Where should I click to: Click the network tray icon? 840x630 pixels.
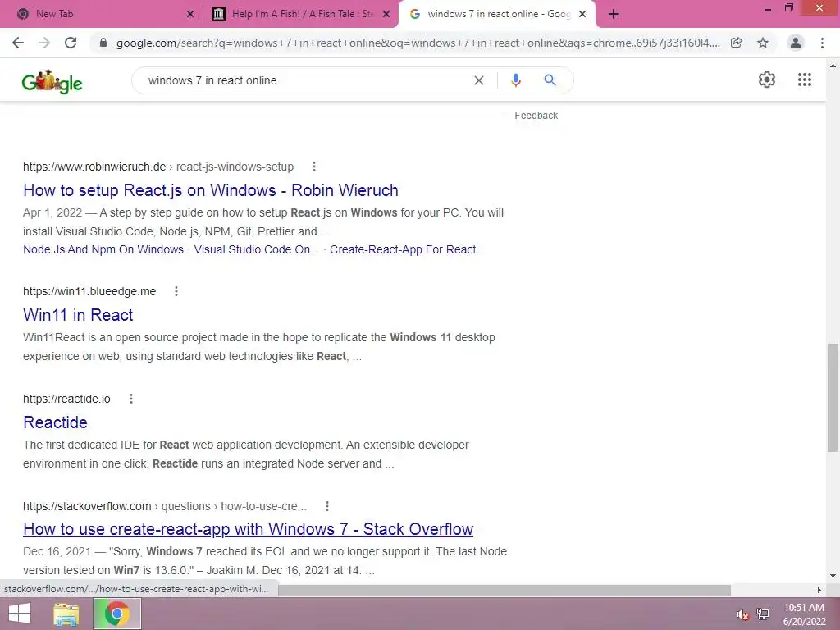[x=763, y=614]
